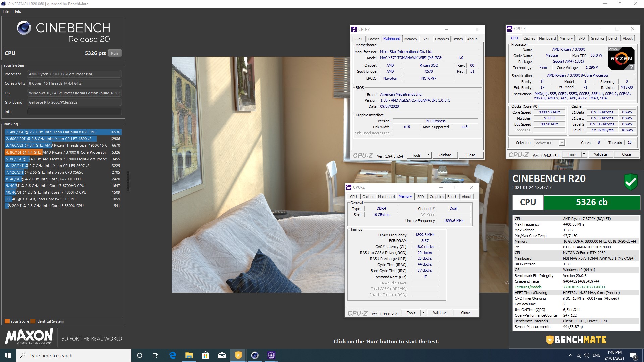This screenshot has width=644, height=362.
Task: Click the BenchMate logo at bottom
Action: 576,340
